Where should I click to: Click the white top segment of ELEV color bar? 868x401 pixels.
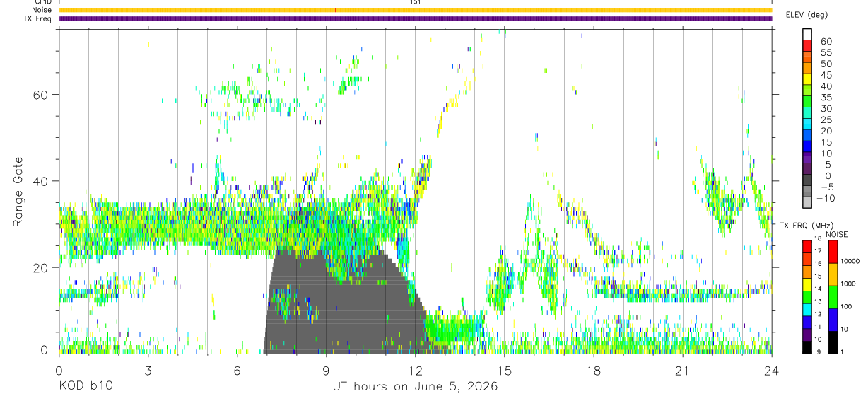tap(807, 34)
